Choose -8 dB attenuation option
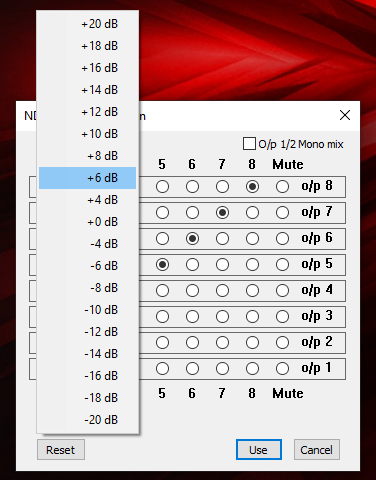The image size is (376, 480). pyautogui.click(x=87, y=288)
